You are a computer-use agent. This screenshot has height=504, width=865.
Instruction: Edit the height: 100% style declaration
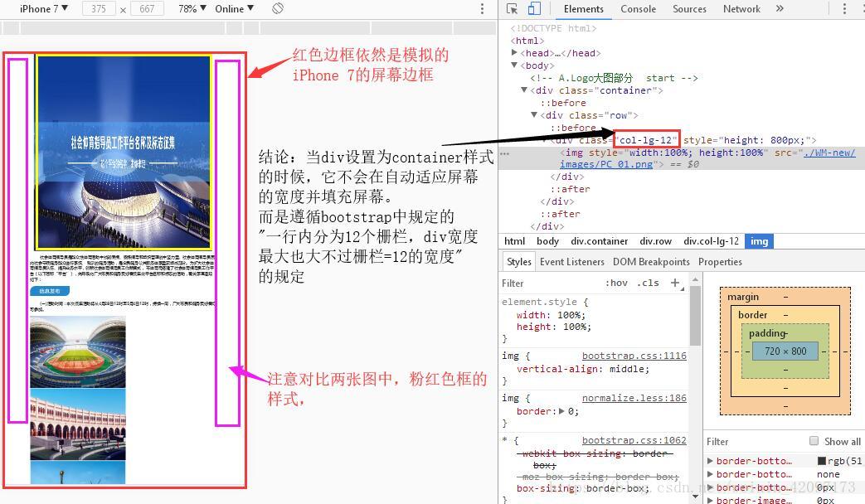(x=553, y=327)
